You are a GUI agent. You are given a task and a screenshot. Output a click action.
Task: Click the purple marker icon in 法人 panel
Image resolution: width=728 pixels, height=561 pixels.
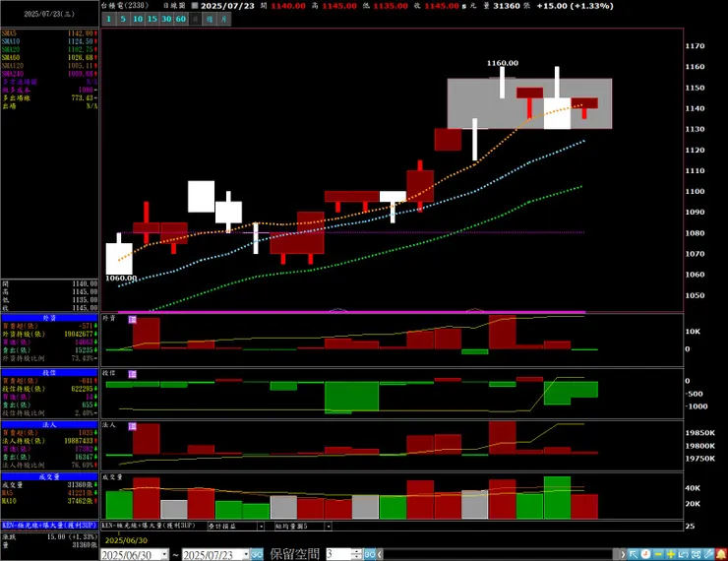coord(133,426)
